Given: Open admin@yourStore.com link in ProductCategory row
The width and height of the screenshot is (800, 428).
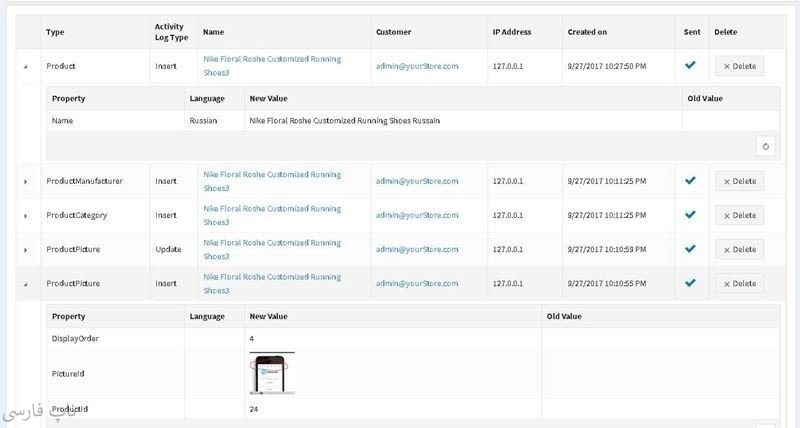Looking at the screenshot, I should click(x=417, y=215).
